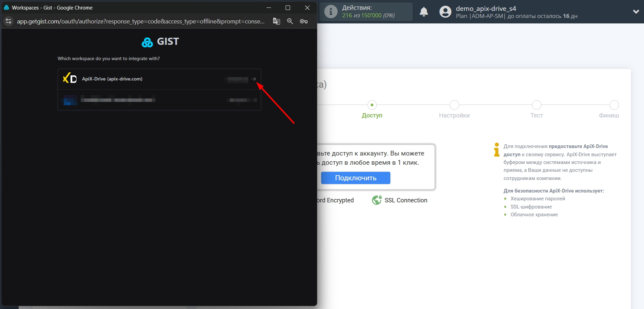The height and width of the screenshot is (309, 644).
Task: Select the ApiX-Drive (apix-drive.com) workspace
Action: (x=112, y=79)
